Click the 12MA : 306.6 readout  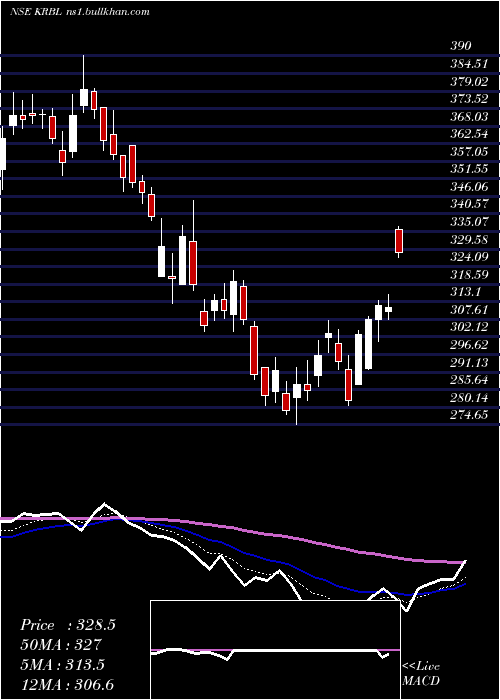coord(67,684)
